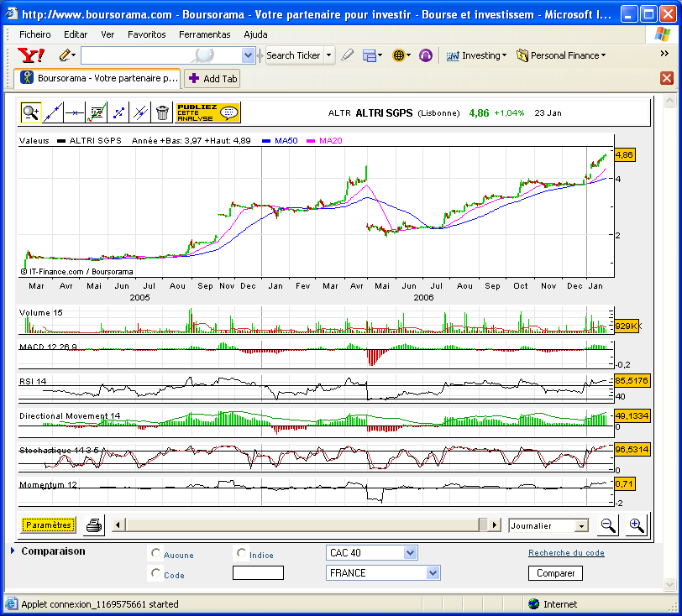Click the MA20 legend label

[x=331, y=141]
